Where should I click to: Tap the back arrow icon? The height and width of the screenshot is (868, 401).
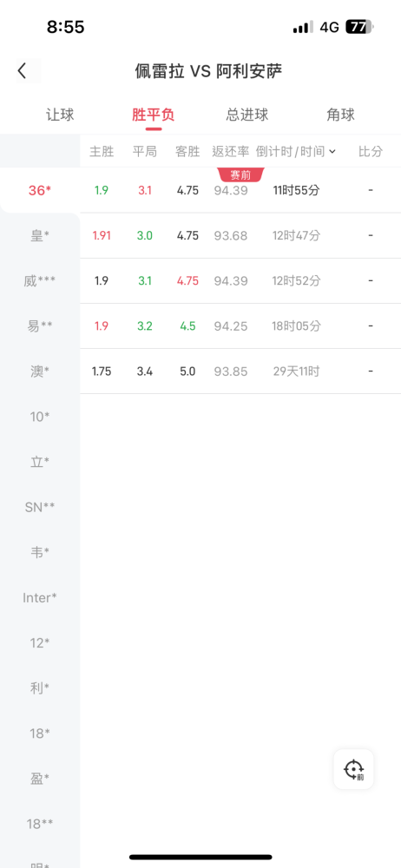pos(23,71)
